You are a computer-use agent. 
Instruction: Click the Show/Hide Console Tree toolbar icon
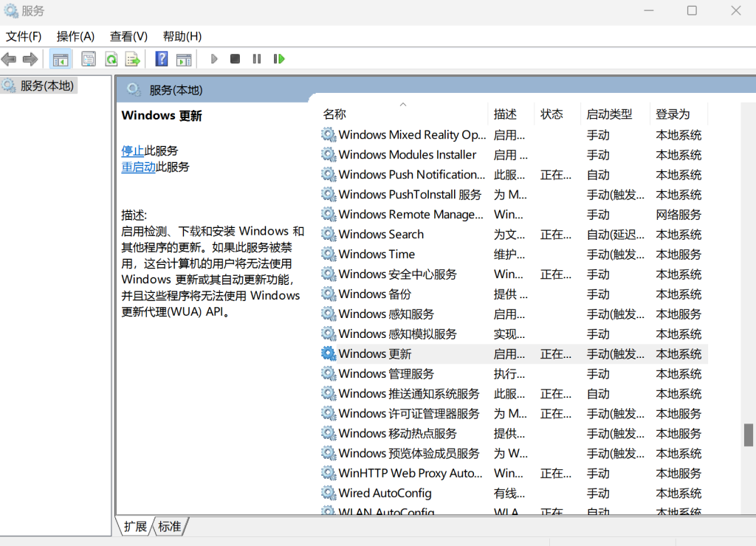61,59
